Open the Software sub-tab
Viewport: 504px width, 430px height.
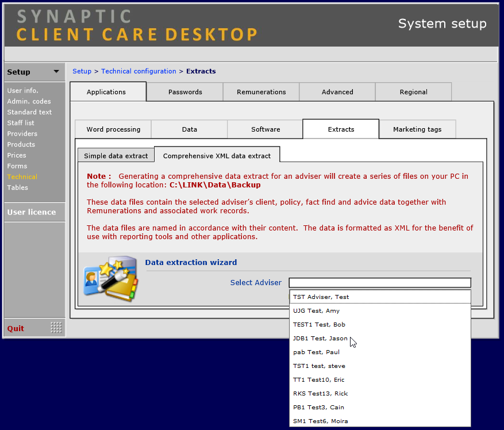(266, 129)
